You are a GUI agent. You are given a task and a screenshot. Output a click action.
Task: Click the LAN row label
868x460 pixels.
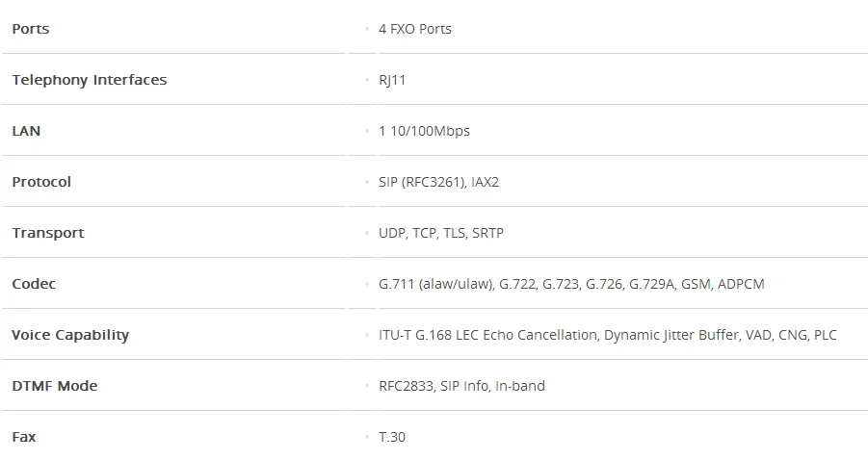26,131
